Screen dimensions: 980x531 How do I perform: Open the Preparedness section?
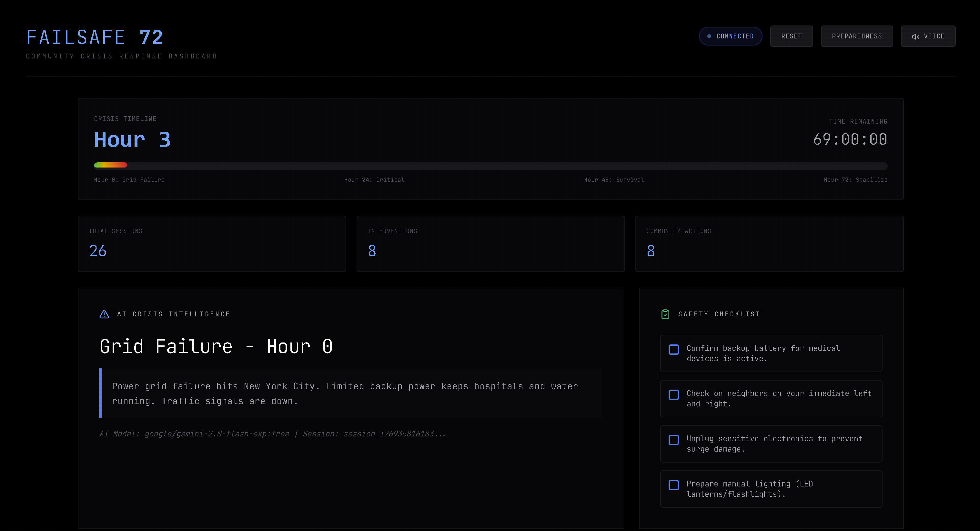857,36
